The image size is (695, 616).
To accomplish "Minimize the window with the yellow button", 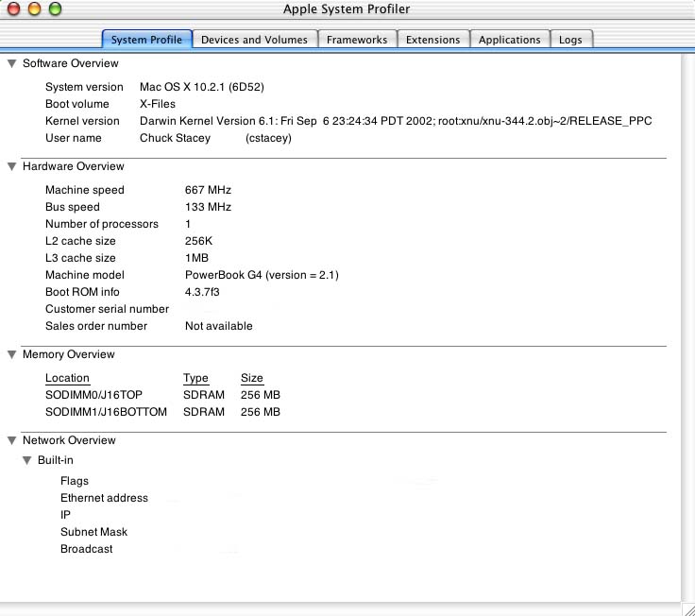I will coord(34,9).
